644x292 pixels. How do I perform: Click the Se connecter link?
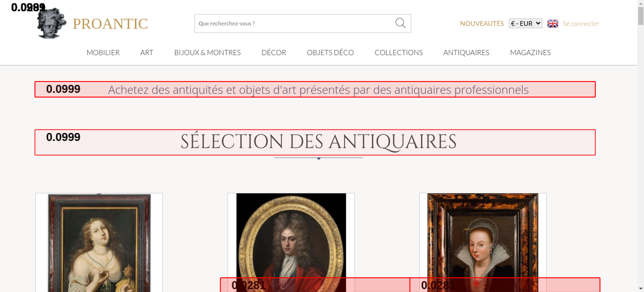(x=581, y=23)
